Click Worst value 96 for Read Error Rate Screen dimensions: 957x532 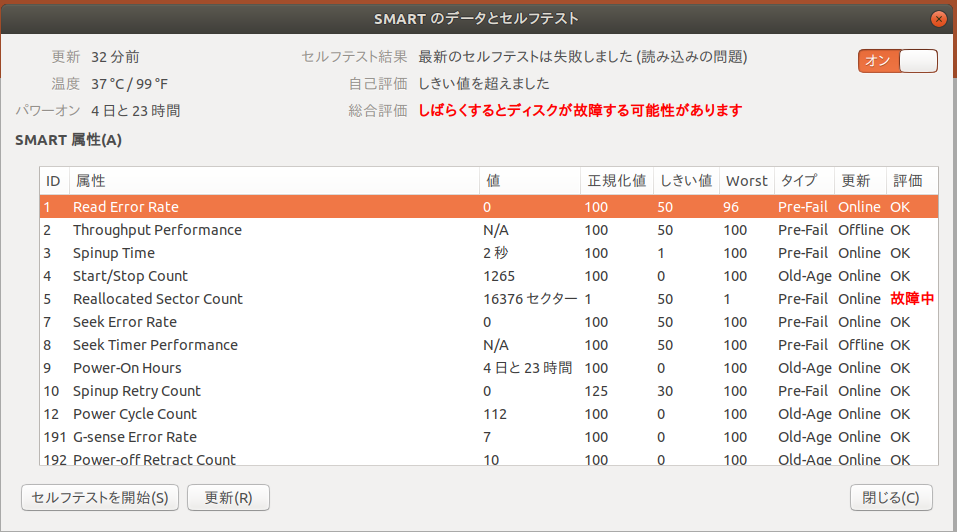pyautogui.click(x=731, y=207)
